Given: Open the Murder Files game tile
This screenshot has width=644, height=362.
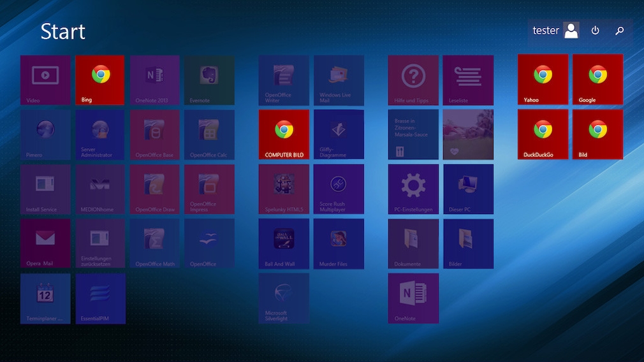Looking at the screenshot, I should point(339,244).
